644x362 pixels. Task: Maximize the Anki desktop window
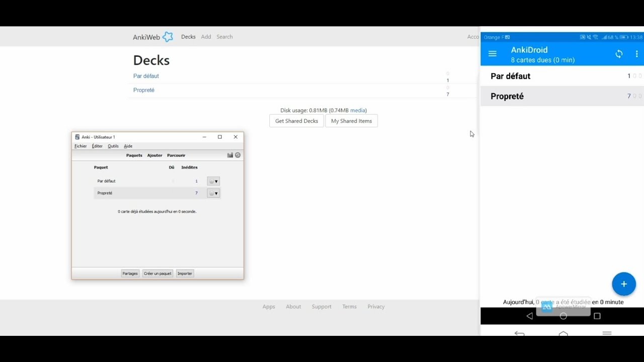220,137
